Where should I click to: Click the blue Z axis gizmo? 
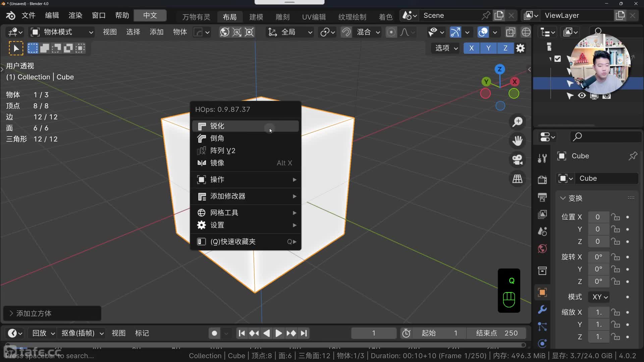[x=500, y=69]
